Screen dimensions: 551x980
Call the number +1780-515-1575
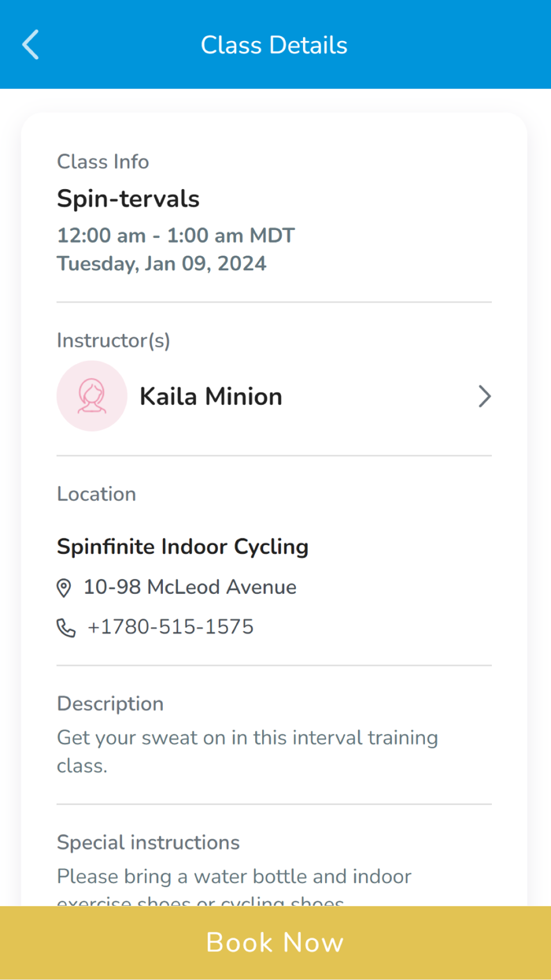(x=171, y=627)
